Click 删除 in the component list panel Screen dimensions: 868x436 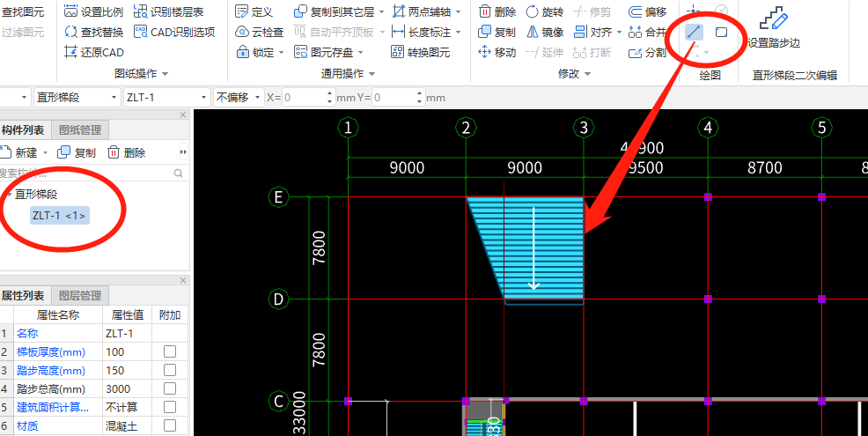coord(126,152)
